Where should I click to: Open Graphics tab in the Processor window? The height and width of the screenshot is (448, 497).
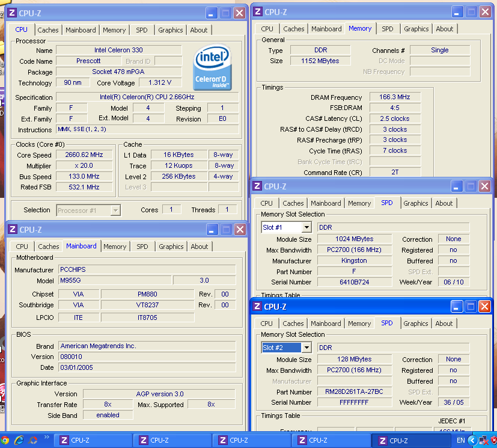171,30
